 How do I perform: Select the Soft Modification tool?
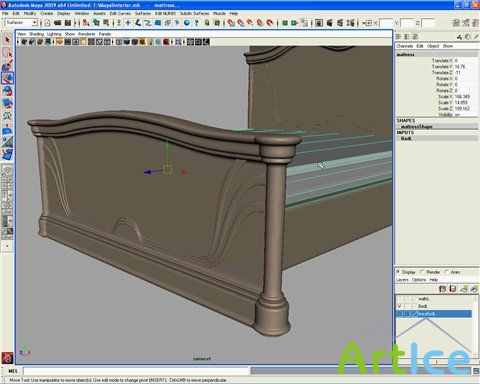pyautogui.click(x=7, y=130)
